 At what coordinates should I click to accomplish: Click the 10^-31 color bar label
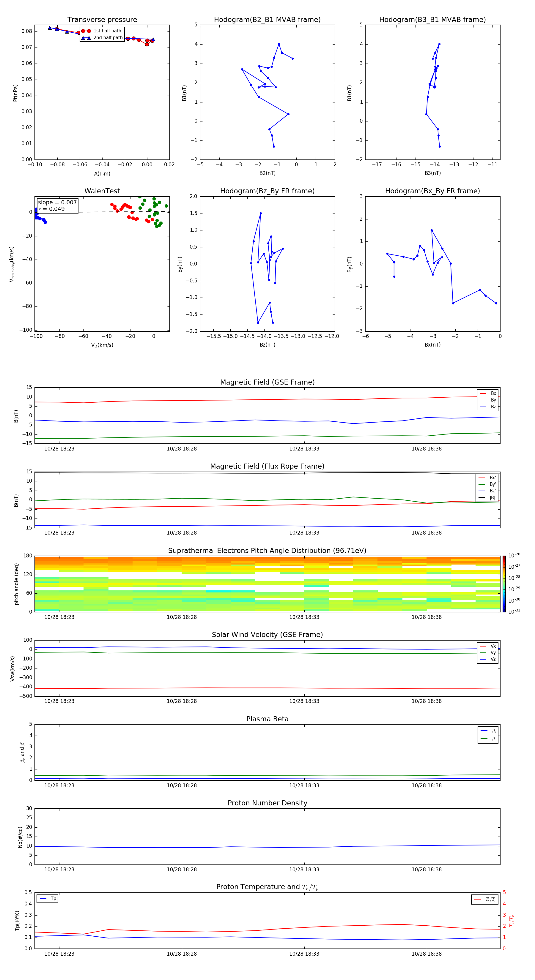point(514,611)
